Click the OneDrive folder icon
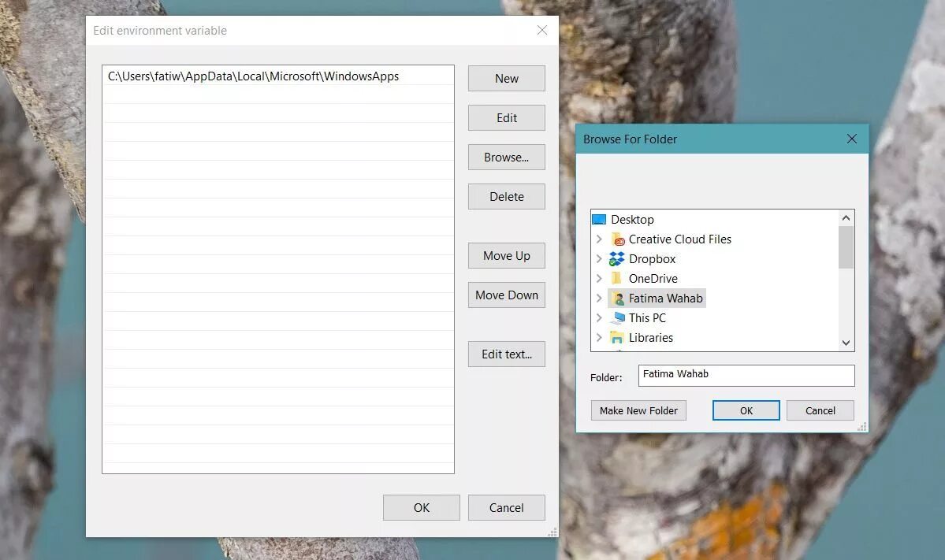 click(616, 278)
